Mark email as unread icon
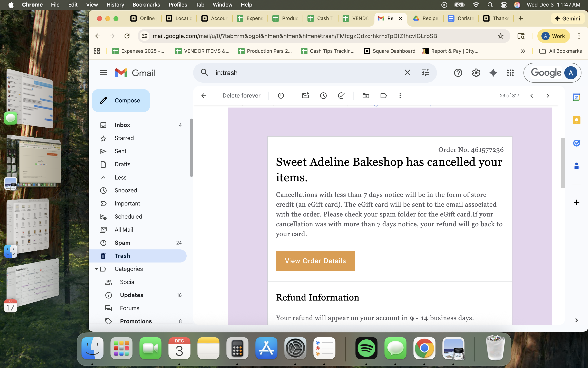 click(x=305, y=96)
